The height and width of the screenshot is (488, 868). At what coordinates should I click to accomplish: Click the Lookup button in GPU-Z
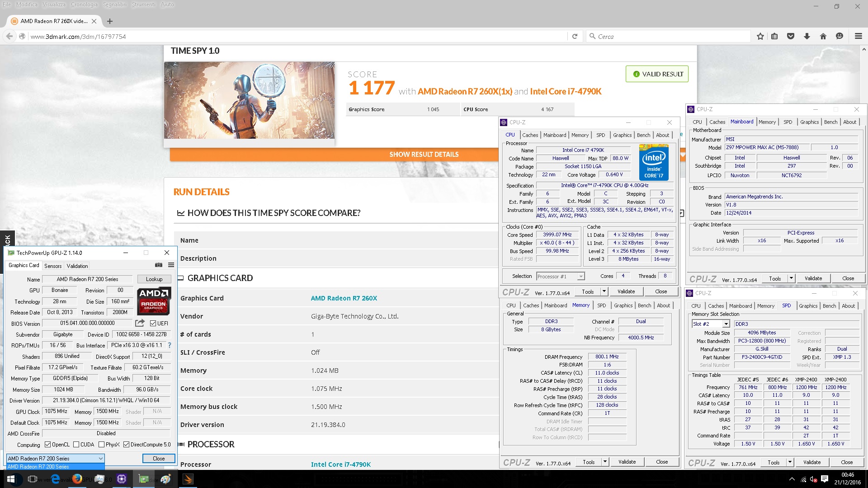click(x=154, y=279)
